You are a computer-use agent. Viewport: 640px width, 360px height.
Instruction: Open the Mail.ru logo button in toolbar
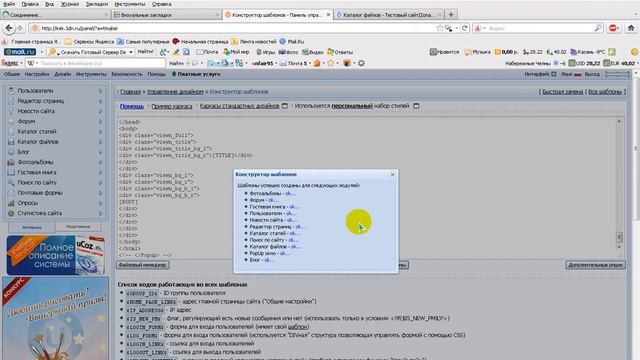coord(20,52)
